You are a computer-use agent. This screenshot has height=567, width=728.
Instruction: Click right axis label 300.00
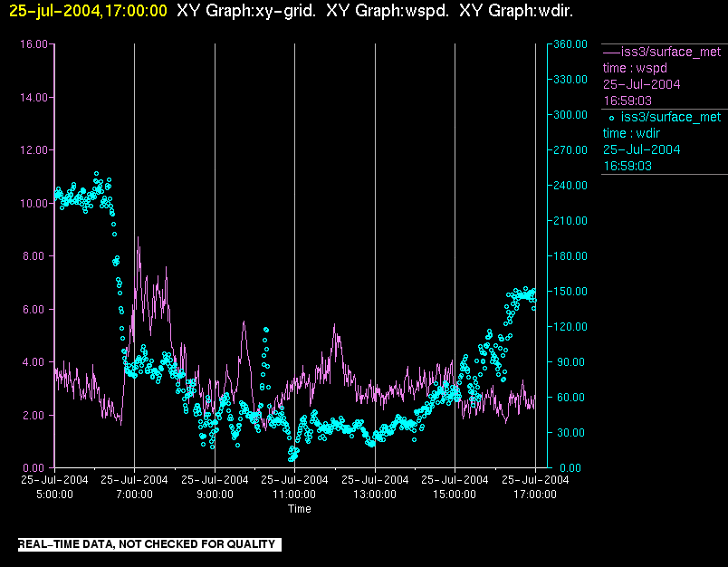(x=570, y=115)
